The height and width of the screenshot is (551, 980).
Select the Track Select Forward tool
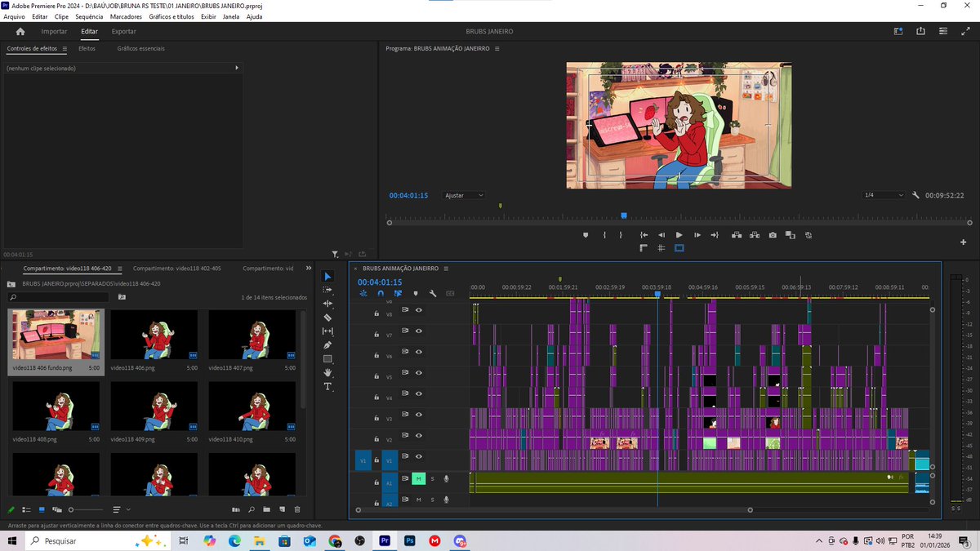point(328,290)
